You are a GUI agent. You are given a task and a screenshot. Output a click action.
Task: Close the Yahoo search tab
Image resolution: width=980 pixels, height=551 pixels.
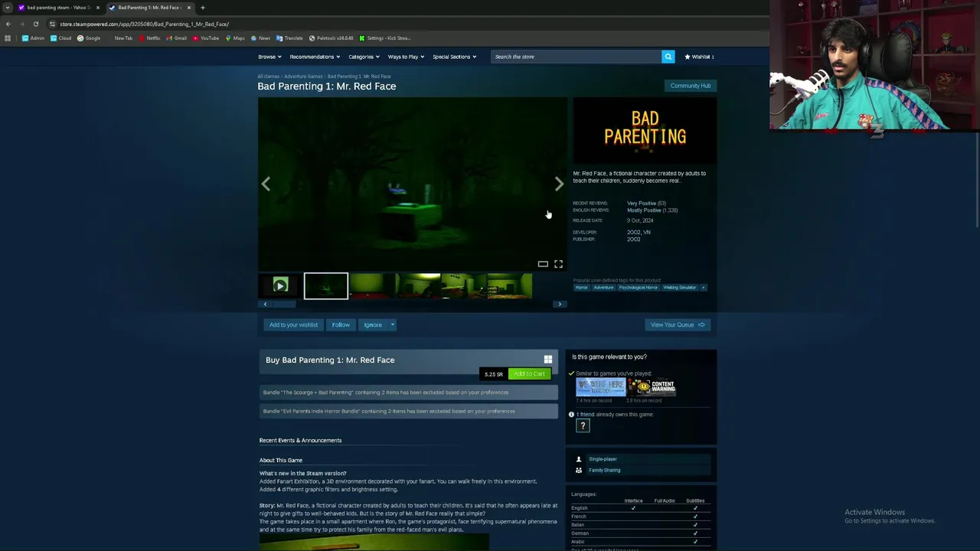tap(97, 8)
